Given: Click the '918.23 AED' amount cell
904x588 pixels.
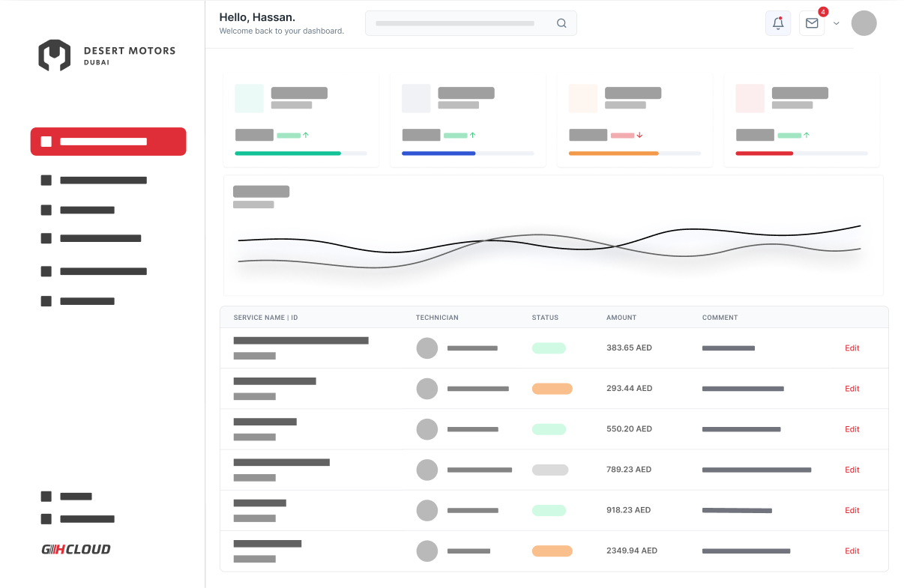Looking at the screenshot, I should [629, 510].
